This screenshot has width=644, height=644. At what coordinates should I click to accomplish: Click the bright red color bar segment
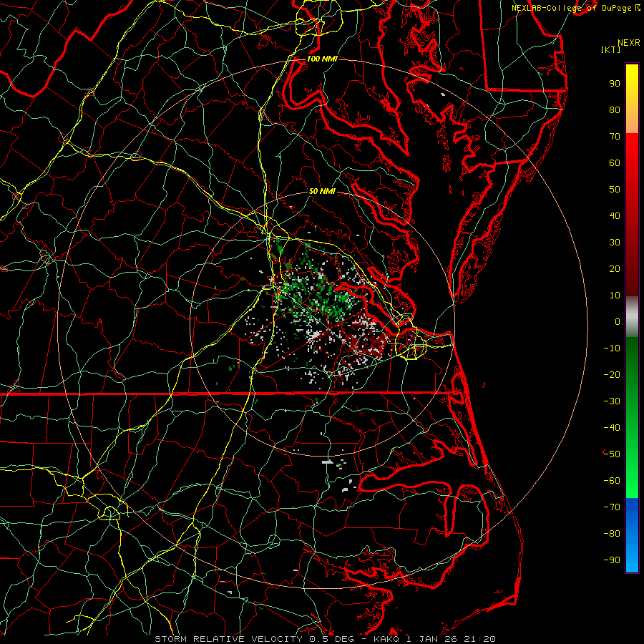(632, 152)
